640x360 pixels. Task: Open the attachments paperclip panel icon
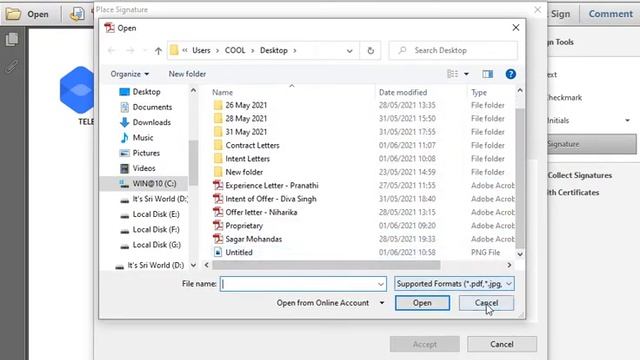pyautogui.click(x=12, y=66)
